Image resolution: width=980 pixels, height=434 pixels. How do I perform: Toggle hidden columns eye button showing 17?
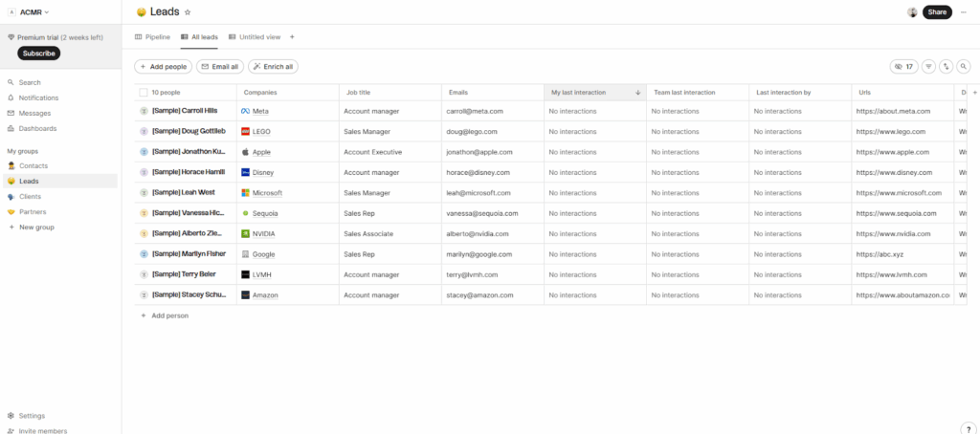pyautogui.click(x=903, y=67)
